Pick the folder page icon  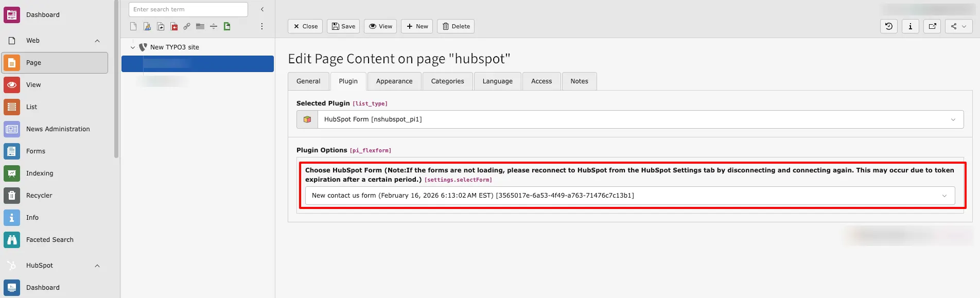point(200,26)
